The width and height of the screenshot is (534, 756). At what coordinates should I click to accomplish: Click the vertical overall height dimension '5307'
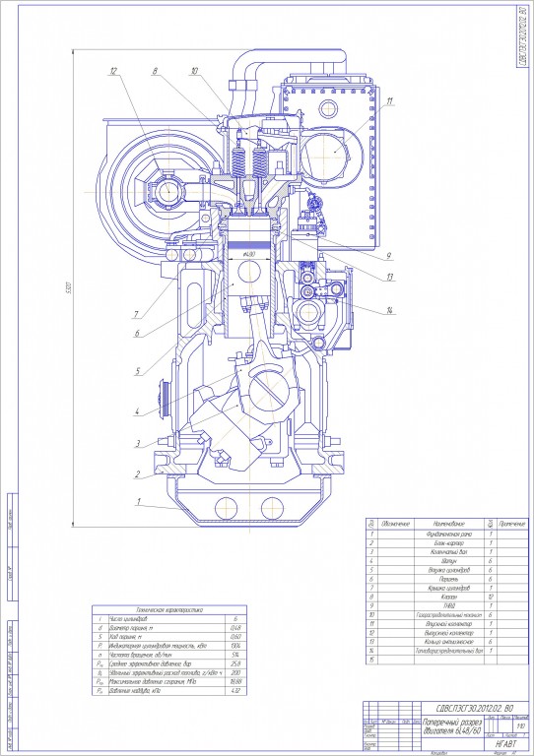(68, 289)
